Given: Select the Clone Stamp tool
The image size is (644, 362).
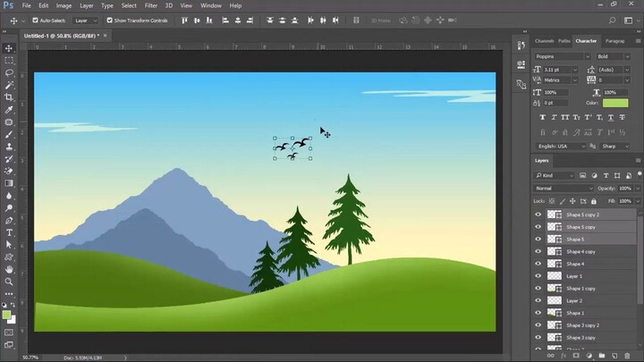Looking at the screenshot, I should pyautogui.click(x=9, y=147).
